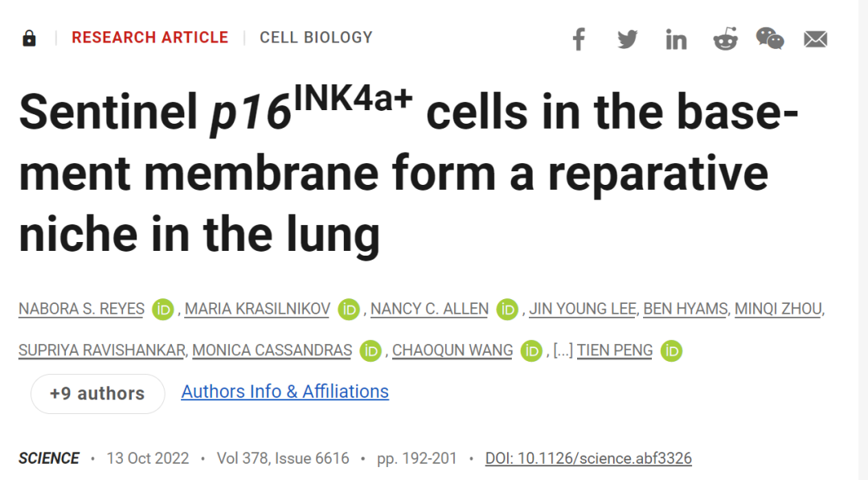View author Jin Young Lee
This screenshot has height=480, width=868.
pyautogui.click(x=583, y=309)
